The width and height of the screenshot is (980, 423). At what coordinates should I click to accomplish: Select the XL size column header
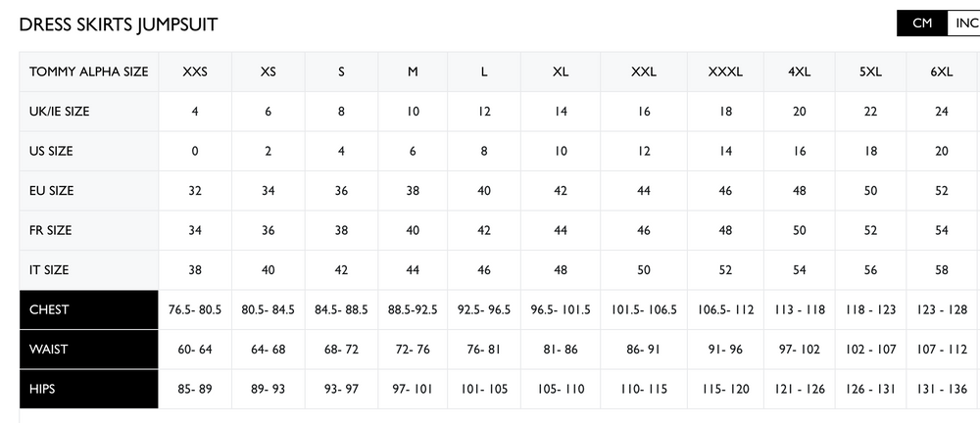point(561,71)
